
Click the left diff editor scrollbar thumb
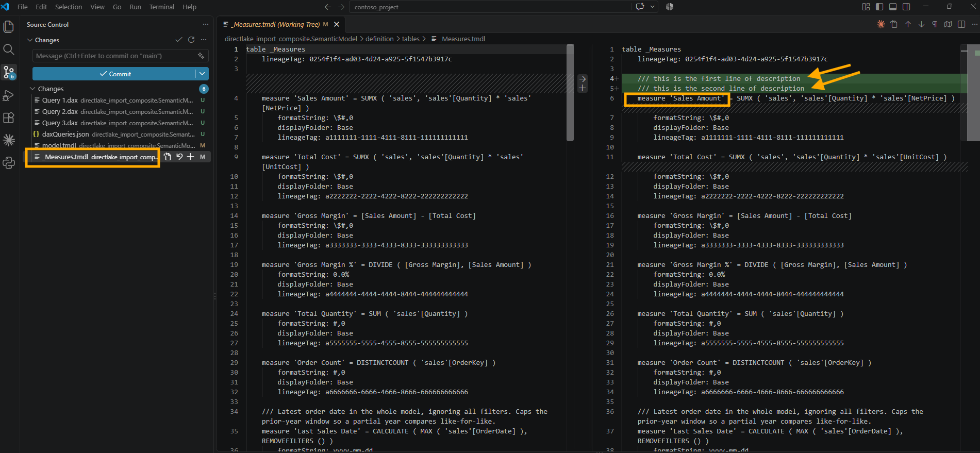click(x=570, y=93)
